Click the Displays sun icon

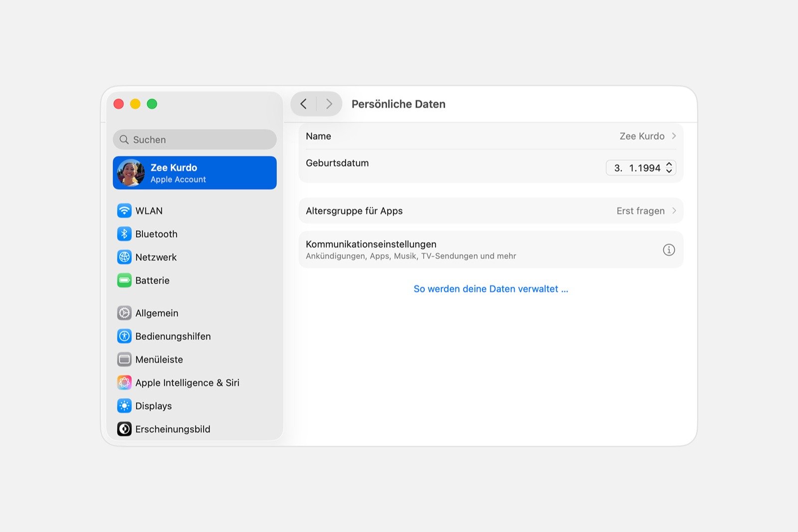[x=124, y=406]
